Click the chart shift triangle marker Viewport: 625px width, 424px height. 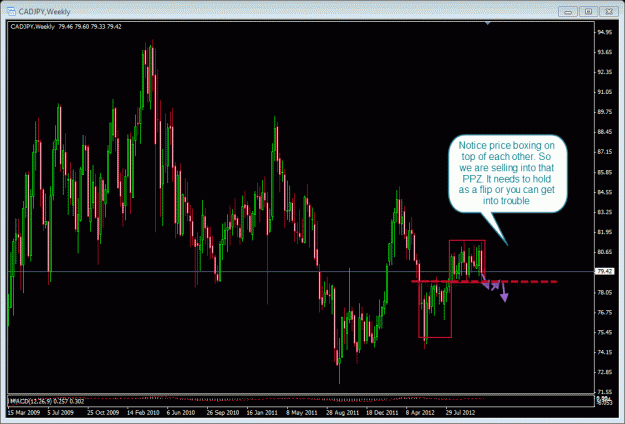click(x=487, y=24)
